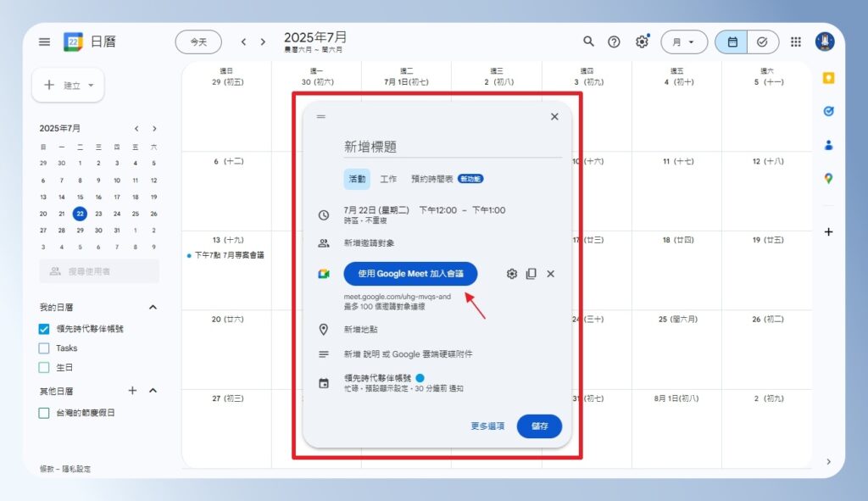Collapse the side panel arrow at bottom right

point(828,461)
